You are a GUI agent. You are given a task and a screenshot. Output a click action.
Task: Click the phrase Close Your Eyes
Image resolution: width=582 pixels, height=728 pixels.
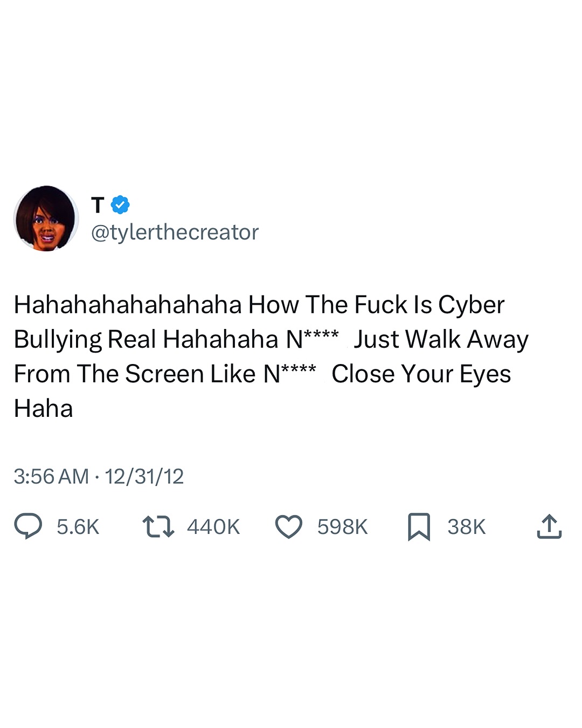click(421, 374)
